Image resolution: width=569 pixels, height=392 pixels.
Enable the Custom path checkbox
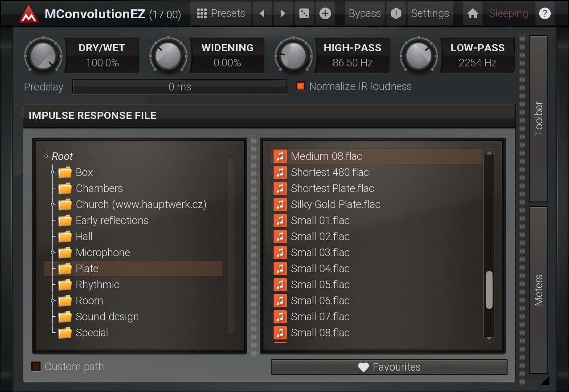point(36,367)
